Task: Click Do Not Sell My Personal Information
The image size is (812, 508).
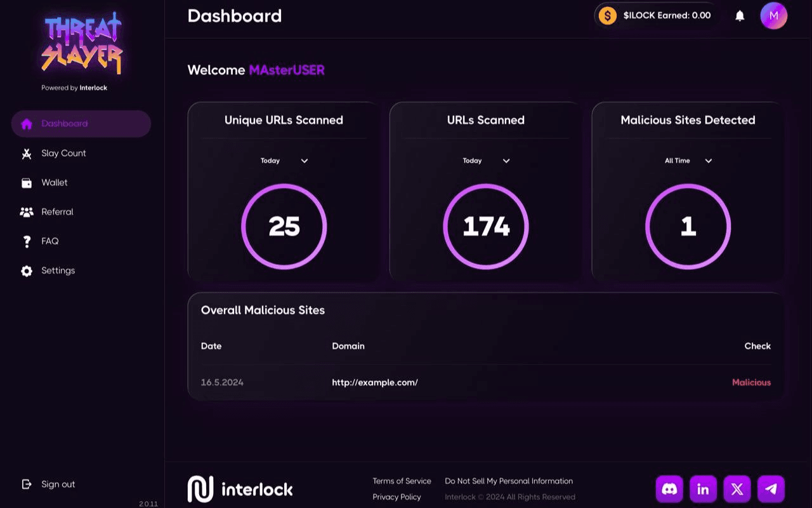Action: coord(509,481)
